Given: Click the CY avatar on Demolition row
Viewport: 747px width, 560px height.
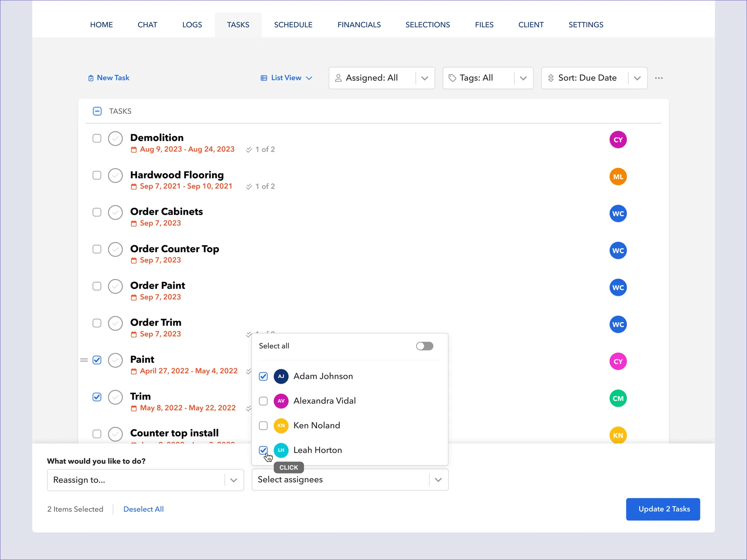Looking at the screenshot, I should coord(618,140).
